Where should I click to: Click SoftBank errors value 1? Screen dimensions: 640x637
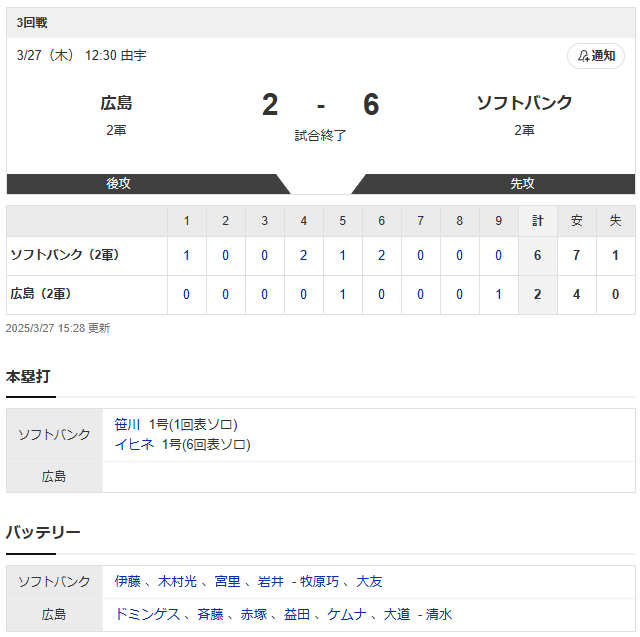[x=616, y=255]
